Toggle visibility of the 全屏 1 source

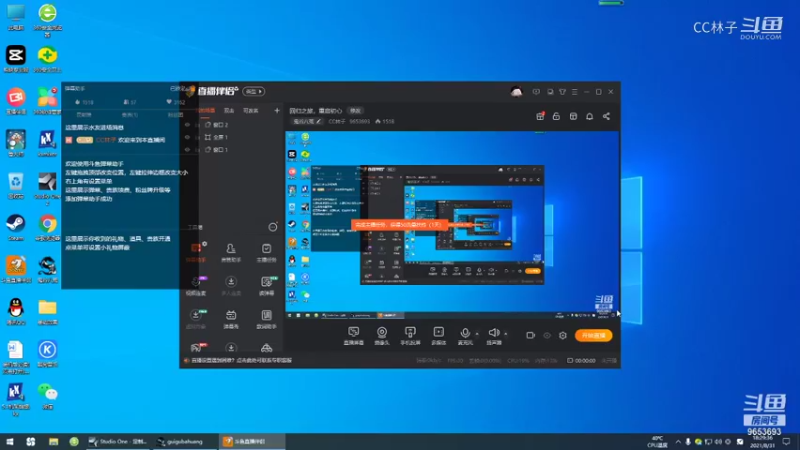point(187,137)
